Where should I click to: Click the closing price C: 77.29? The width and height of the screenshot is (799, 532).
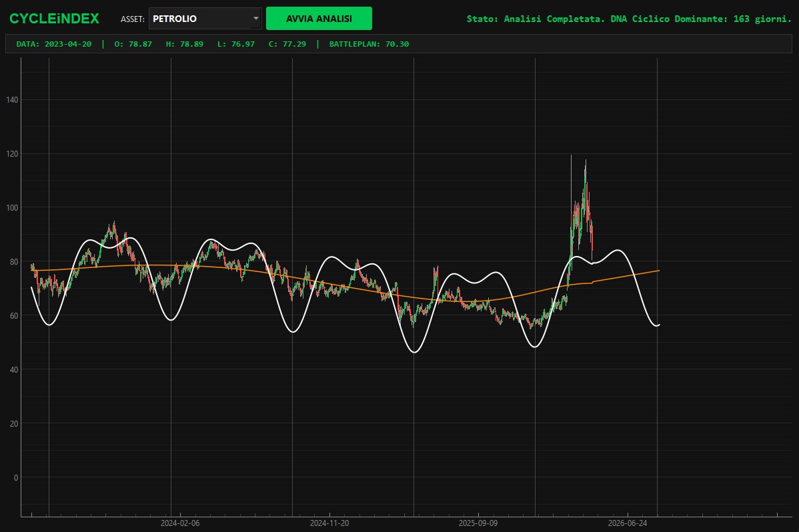(287, 44)
